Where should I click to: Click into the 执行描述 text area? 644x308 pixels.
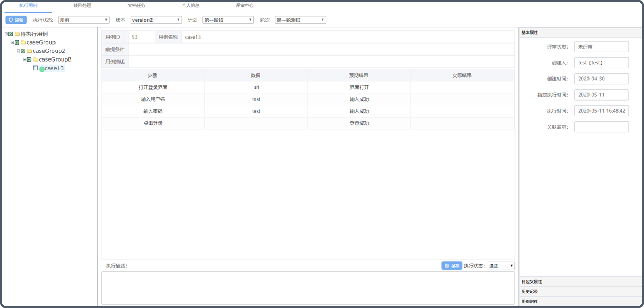[308, 288]
